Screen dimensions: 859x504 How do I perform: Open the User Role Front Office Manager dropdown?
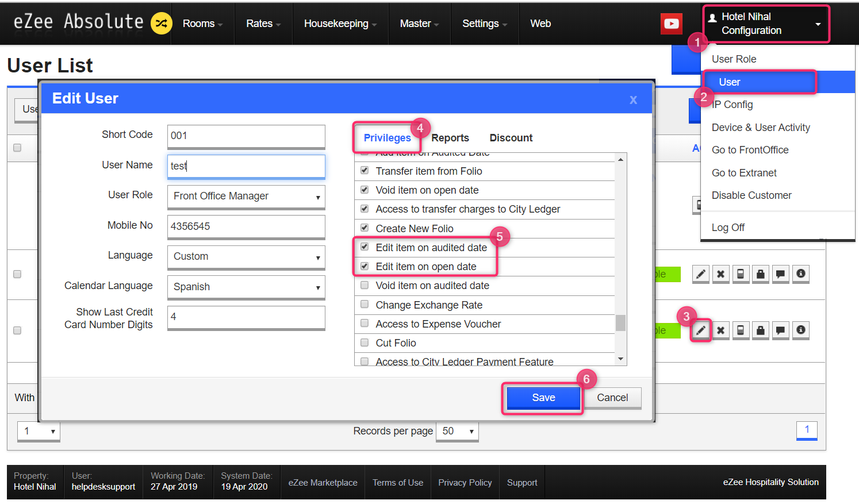246,197
